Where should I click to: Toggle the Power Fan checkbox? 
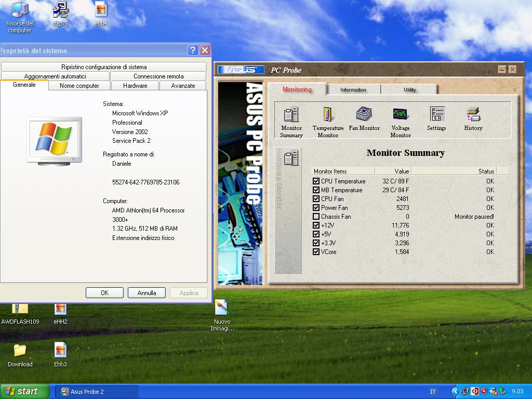[316, 208]
